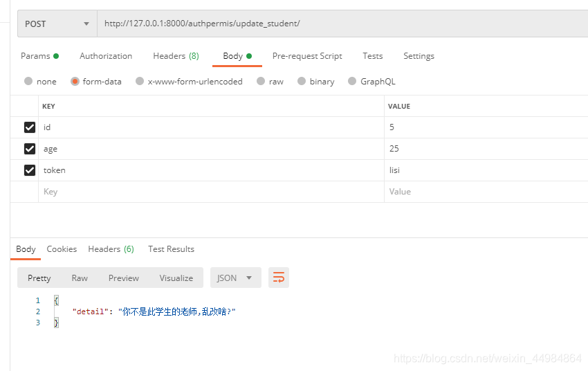Click the KEY column header
This screenshot has width=588, height=371.
click(x=48, y=106)
